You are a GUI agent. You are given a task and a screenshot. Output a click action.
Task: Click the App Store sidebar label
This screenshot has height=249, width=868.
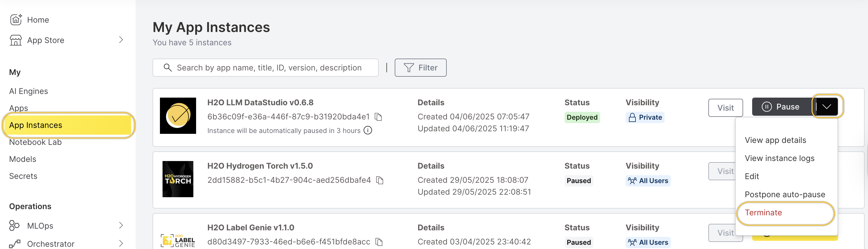(x=45, y=40)
